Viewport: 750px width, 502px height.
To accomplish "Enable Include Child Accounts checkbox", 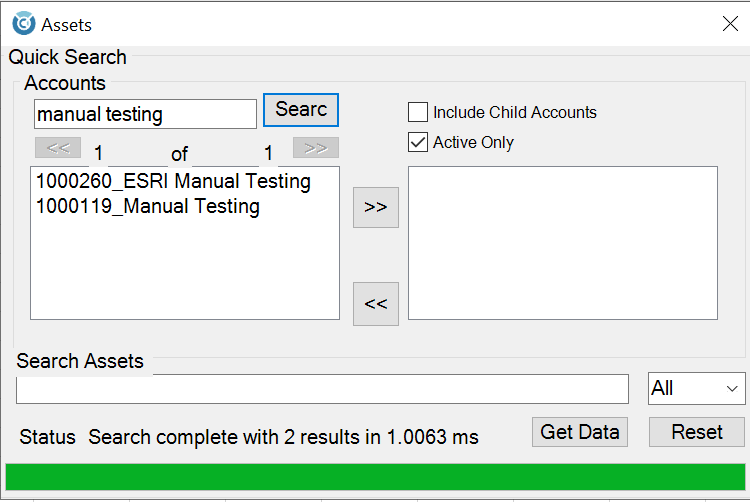I will coord(418,112).
